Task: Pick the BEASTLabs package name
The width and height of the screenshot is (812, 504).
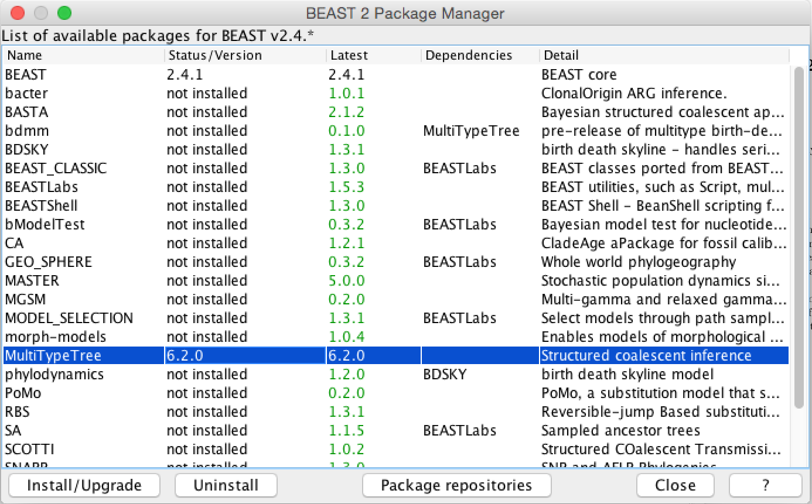Action: coord(42,187)
